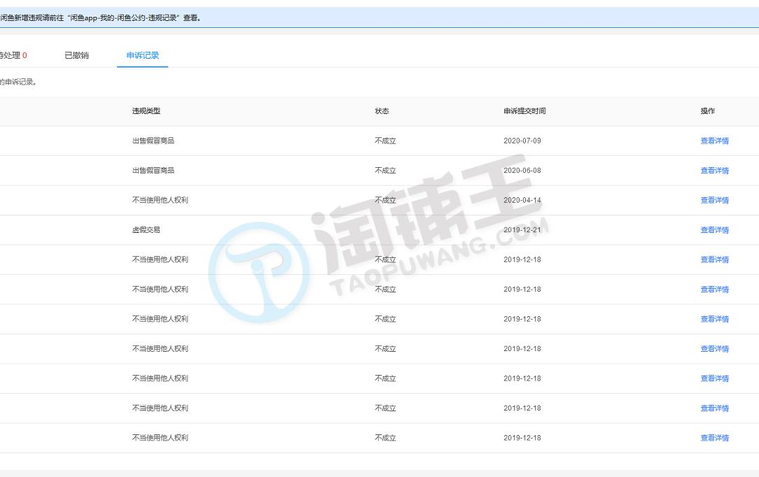Screen dimensions: 759x477
Task: Click the 2020-04-14 submission date
Action: coord(522,200)
